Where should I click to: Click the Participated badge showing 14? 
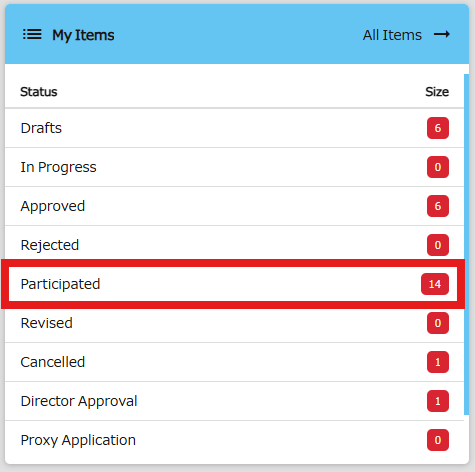(435, 284)
